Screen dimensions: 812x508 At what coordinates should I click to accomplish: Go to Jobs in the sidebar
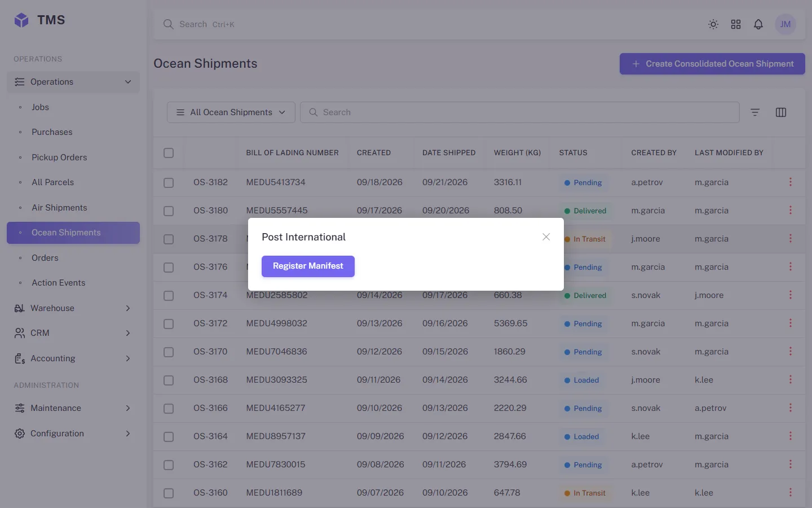[73, 107]
